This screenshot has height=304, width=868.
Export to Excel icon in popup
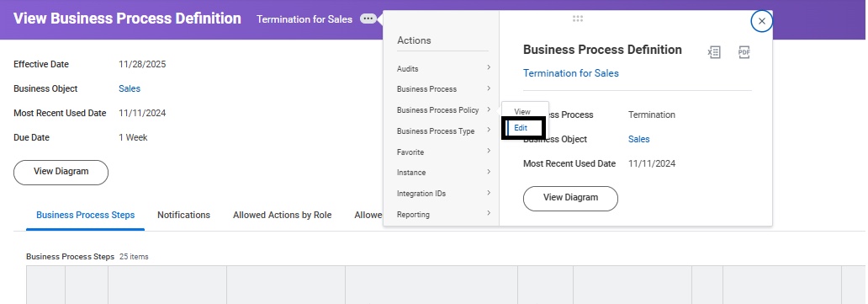click(x=714, y=52)
